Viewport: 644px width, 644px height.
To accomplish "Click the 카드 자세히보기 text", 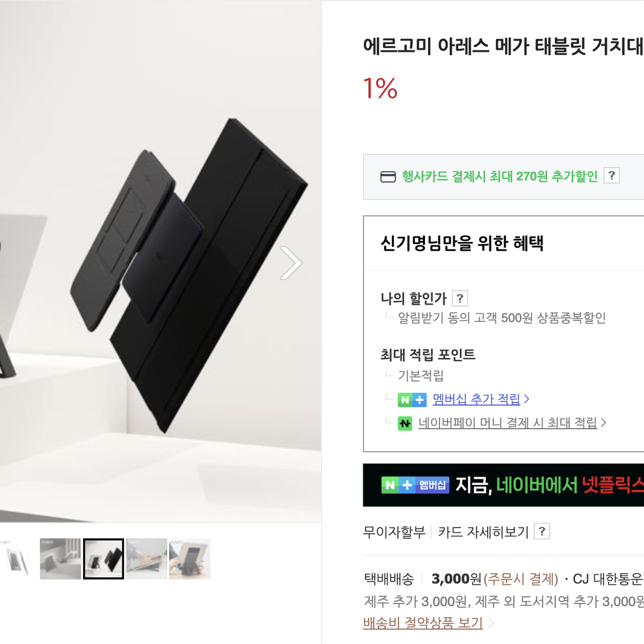I will click(x=484, y=532).
